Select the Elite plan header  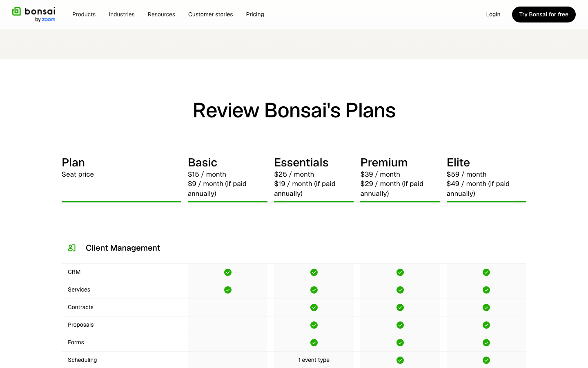(x=458, y=162)
